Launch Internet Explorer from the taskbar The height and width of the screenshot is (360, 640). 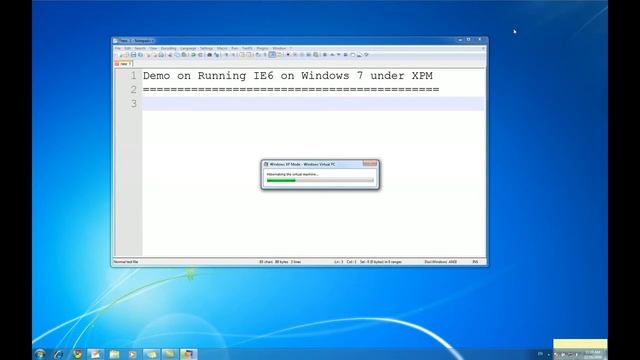coord(58,354)
